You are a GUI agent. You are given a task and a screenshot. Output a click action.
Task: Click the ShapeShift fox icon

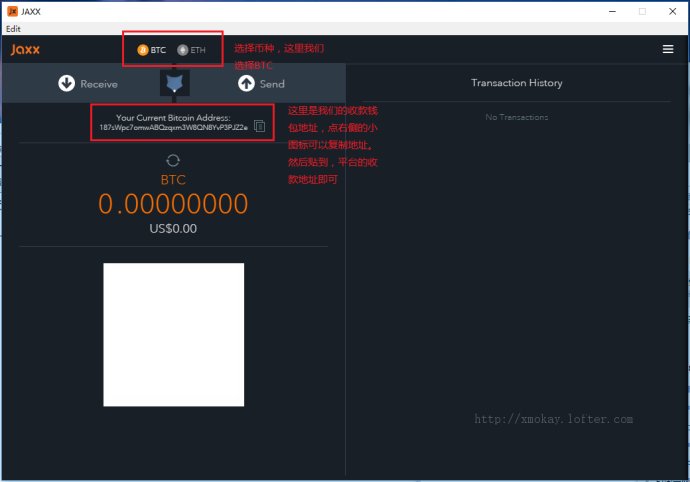coord(175,83)
